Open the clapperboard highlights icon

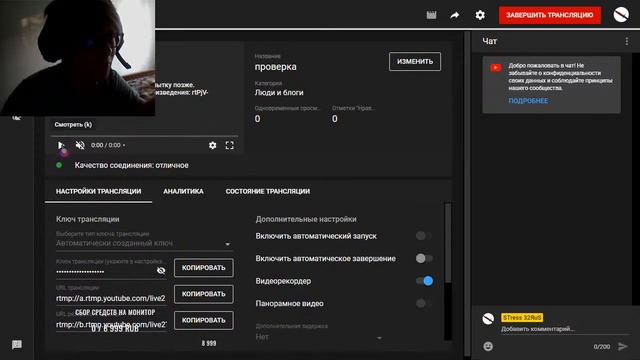pyautogui.click(x=431, y=15)
